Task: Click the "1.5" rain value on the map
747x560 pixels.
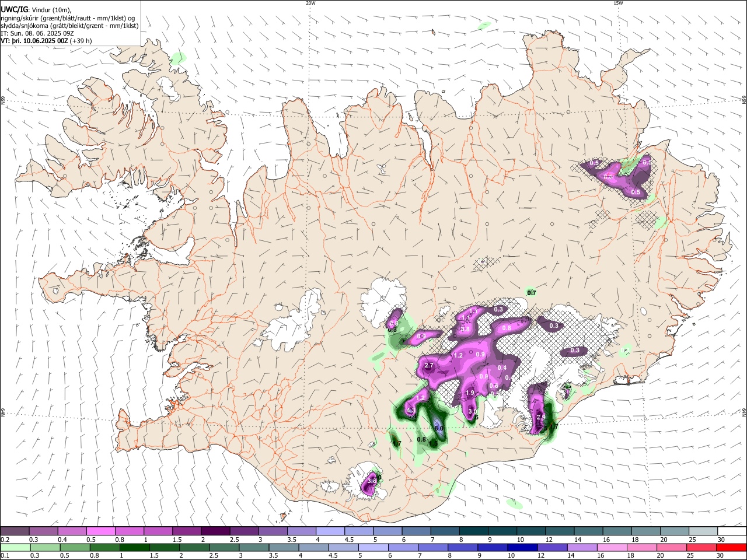Action: click(434, 444)
